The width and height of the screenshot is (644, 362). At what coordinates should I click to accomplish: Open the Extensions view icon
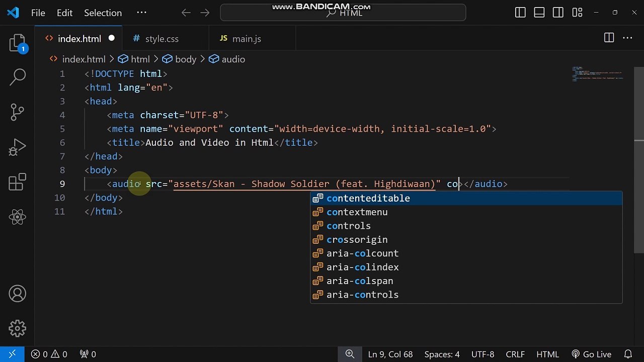(18, 182)
